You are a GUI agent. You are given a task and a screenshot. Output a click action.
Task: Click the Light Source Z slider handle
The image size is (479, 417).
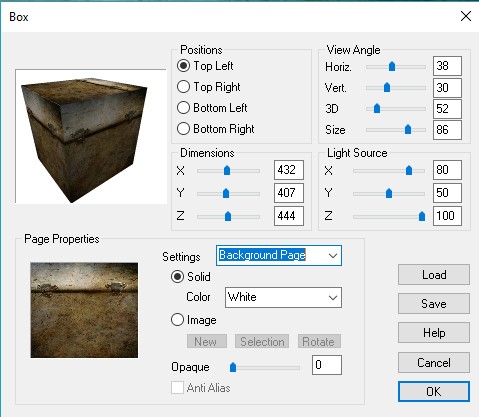coord(422,216)
